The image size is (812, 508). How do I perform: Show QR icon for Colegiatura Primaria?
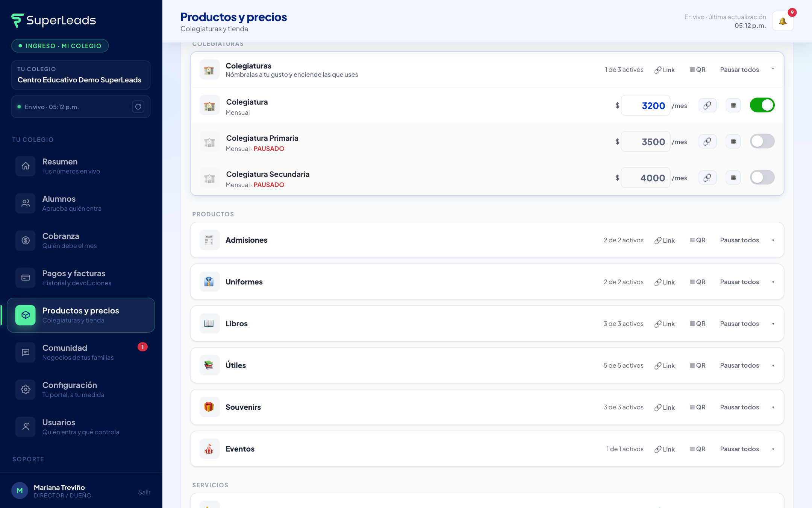point(733,141)
